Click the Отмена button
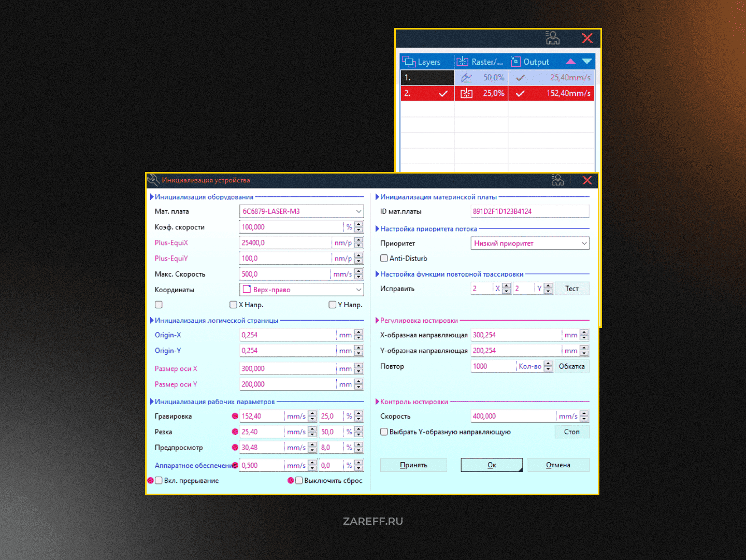Viewport: 746px width, 560px height. pos(558,465)
